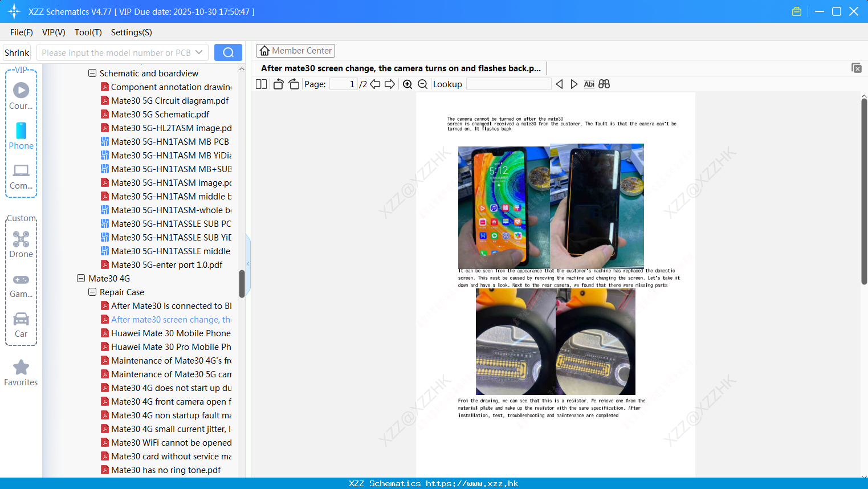Open Mate30 4G does not start up case

click(x=166, y=388)
